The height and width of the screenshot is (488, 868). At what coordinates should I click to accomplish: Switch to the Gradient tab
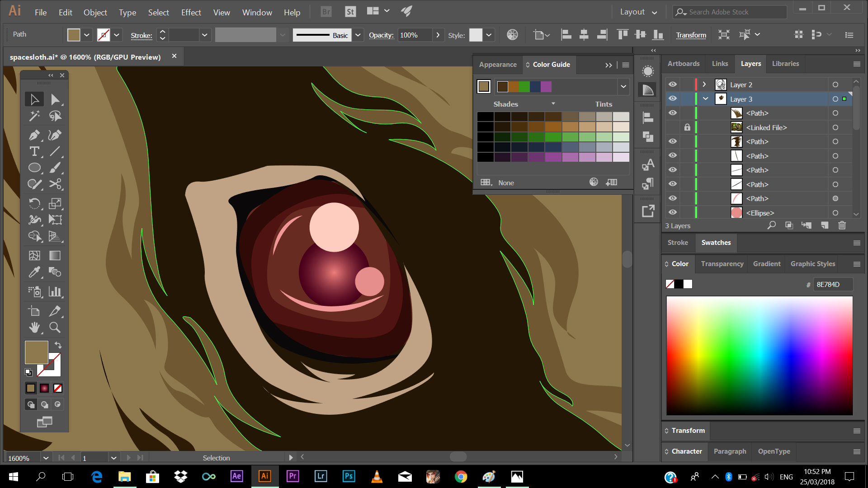pos(767,264)
